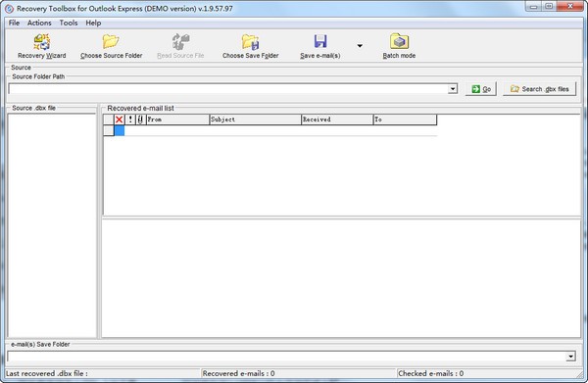Minimize the Recovery Toolbox window
This screenshot has height=383, width=588.
[534, 7]
